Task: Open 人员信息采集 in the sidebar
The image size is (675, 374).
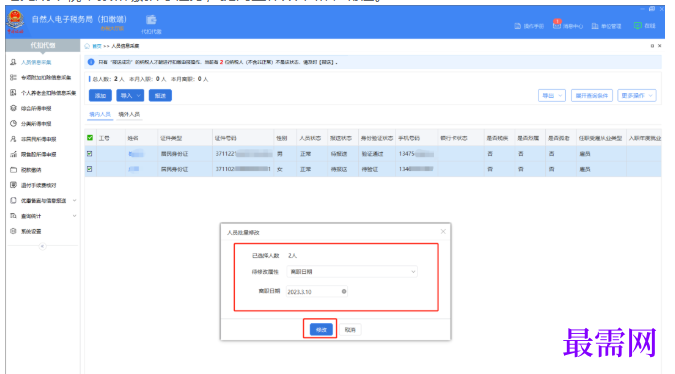Action: click(36, 62)
